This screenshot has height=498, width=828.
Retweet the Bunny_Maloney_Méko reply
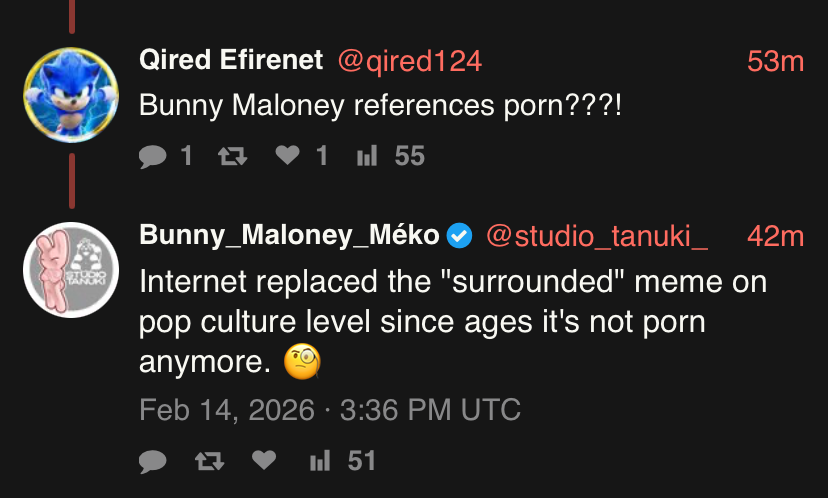tap(208, 460)
